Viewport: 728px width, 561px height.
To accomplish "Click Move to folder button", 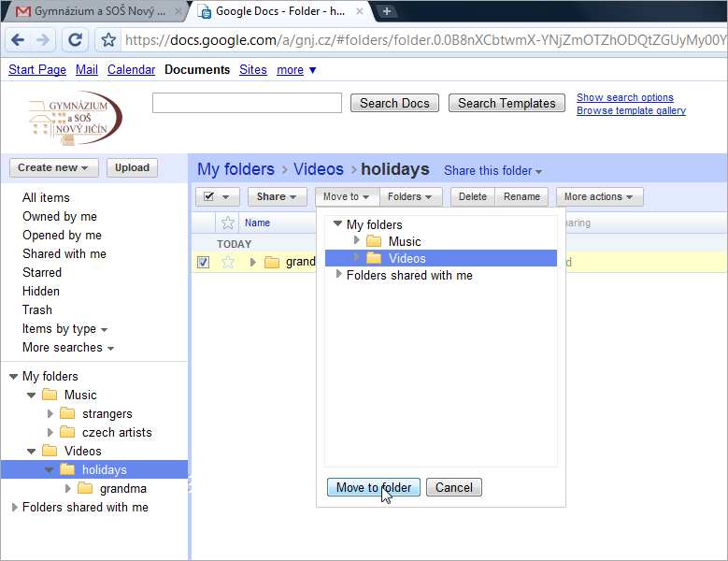I will (x=373, y=487).
